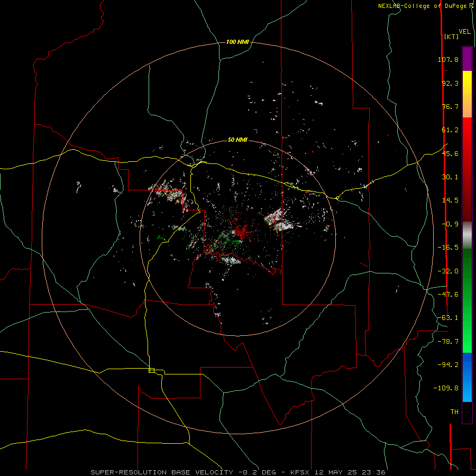Click the KFSX radar site identifier

pyautogui.click(x=300, y=472)
